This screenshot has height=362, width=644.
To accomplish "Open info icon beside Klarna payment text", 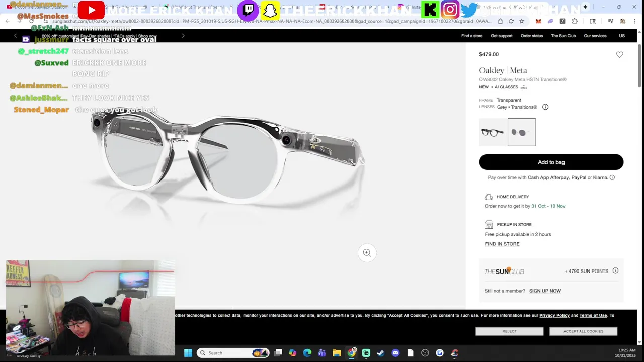I will (612, 177).
